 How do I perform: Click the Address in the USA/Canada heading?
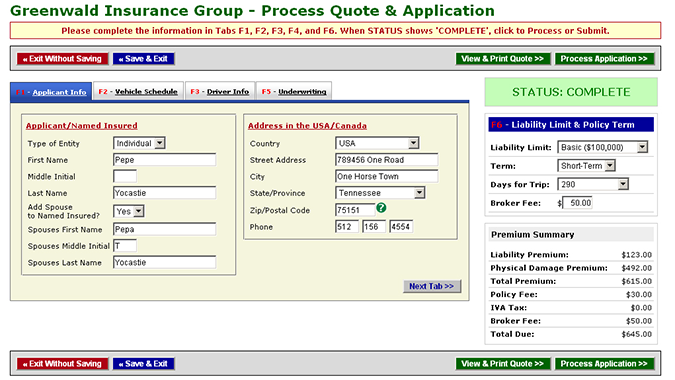307,126
